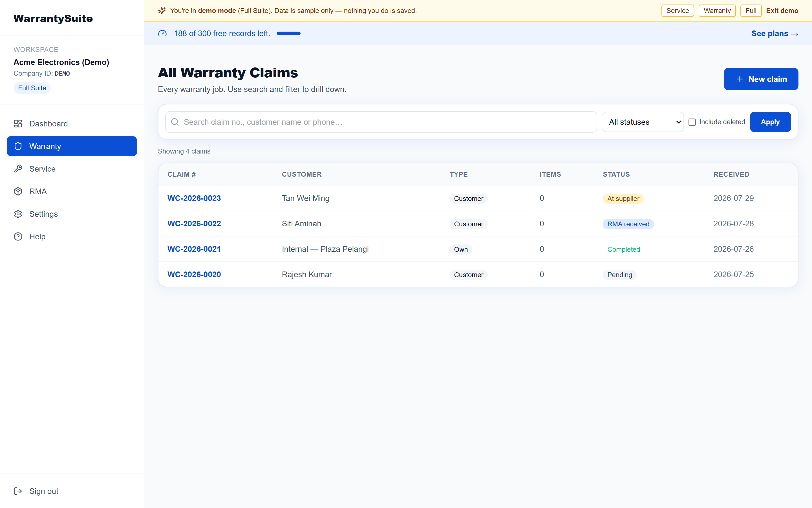Image resolution: width=812 pixels, height=508 pixels.
Task: Open claim WC-2026-0022
Action: click(194, 224)
